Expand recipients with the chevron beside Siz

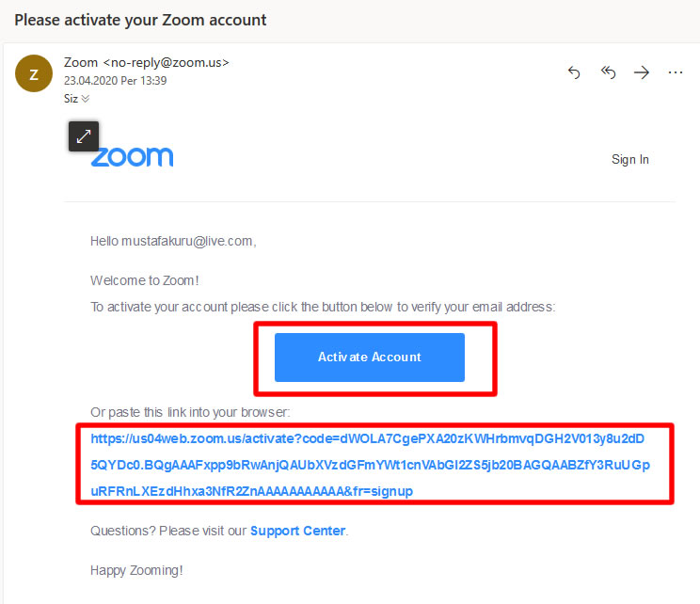(x=86, y=99)
